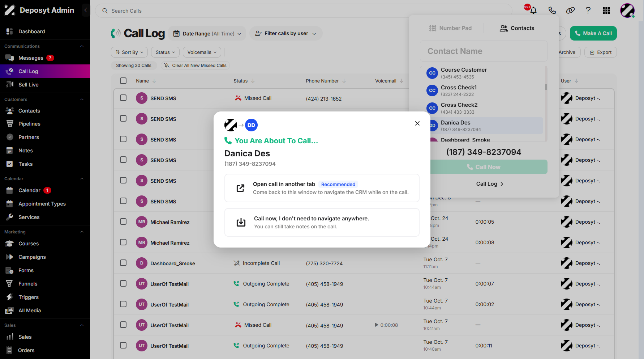This screenshot has height=359, width=644.
Task: Open the notifications bell icon
Action: click(533, 10)
